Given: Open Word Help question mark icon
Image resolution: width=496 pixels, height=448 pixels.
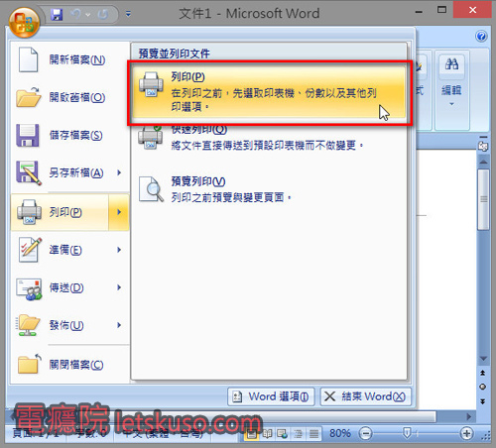Looking at the screenshot, I should 481,36.
